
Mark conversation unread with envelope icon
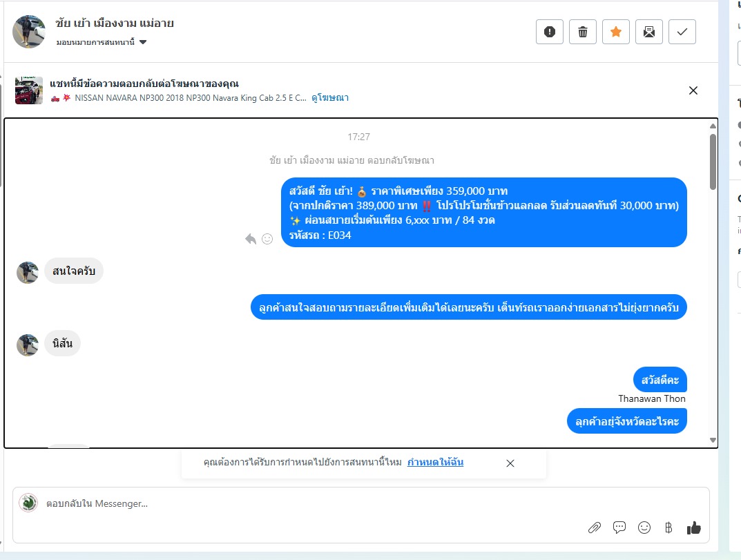[x=649, y=32]
